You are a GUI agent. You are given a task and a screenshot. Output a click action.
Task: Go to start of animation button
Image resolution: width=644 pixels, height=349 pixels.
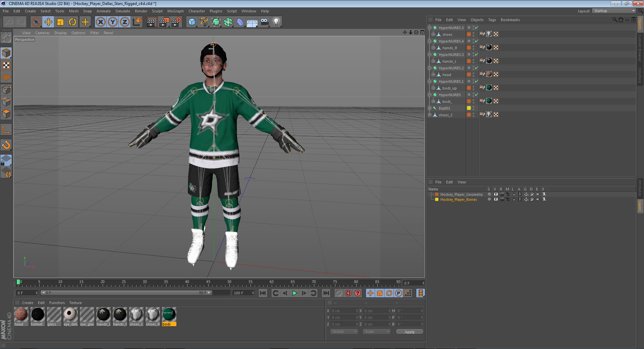click(x=263, y=293)
